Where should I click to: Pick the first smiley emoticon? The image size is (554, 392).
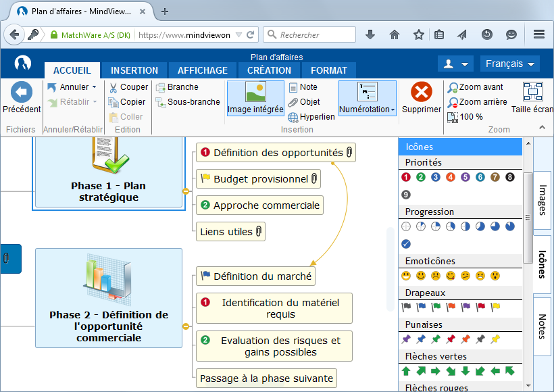point(406,276)
